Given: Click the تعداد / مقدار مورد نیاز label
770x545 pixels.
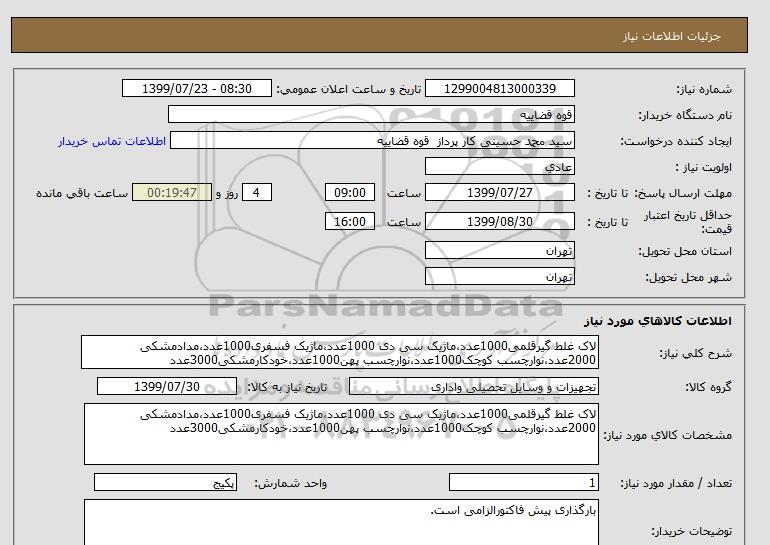Looking at the screenshot, I should tap(676, 483).
